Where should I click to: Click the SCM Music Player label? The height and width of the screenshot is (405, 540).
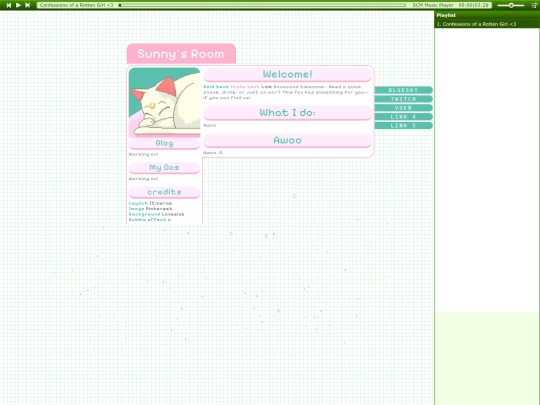point(433,5)
